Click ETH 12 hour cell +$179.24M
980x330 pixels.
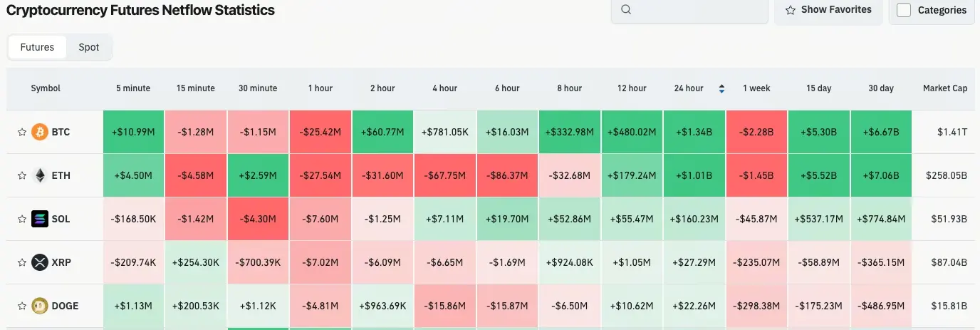(x=632, y=175)
